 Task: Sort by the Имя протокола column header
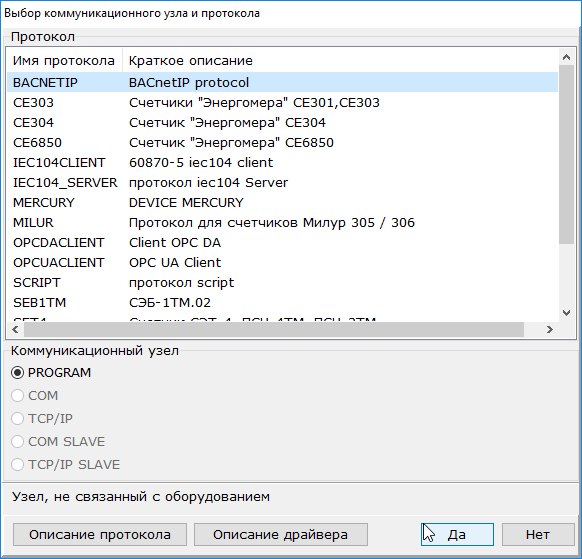[65, 61]
